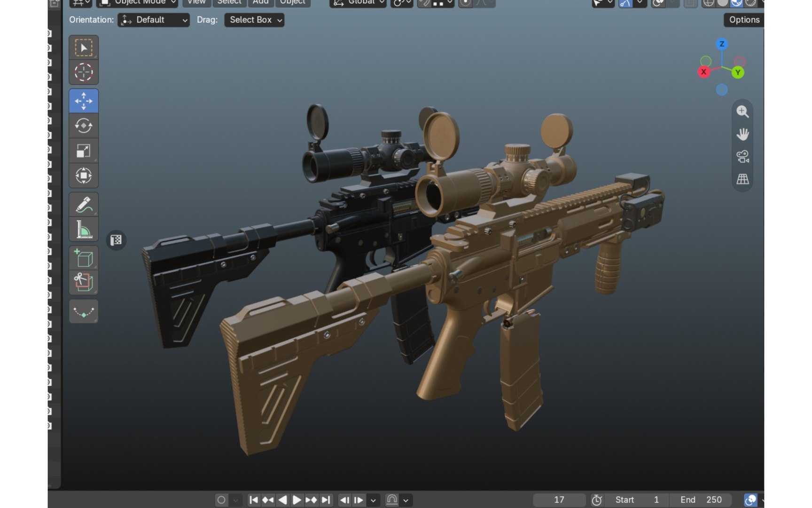Click the scissors tool below Add Cube
This screenshot has height=508, width=812.
coord(84,282)
